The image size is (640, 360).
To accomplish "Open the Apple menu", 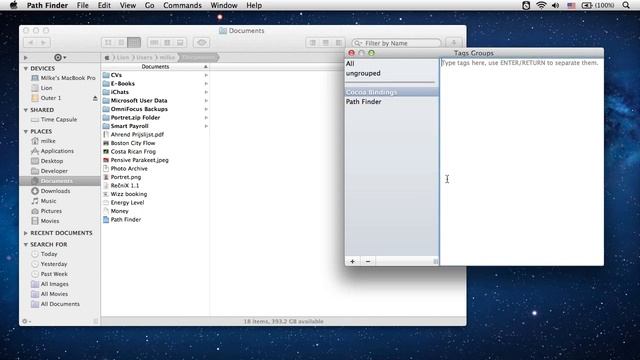I will [13, 5].
